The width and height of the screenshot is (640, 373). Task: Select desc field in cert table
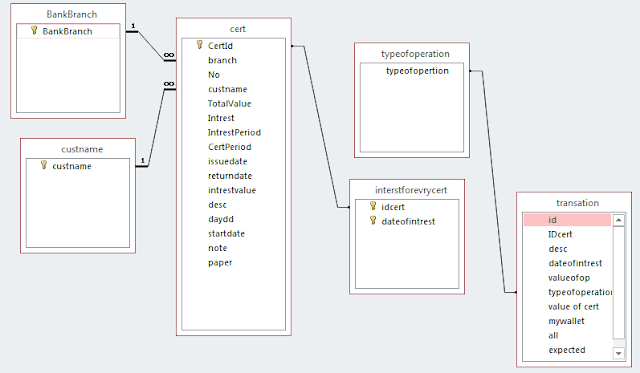coord(218,205)
